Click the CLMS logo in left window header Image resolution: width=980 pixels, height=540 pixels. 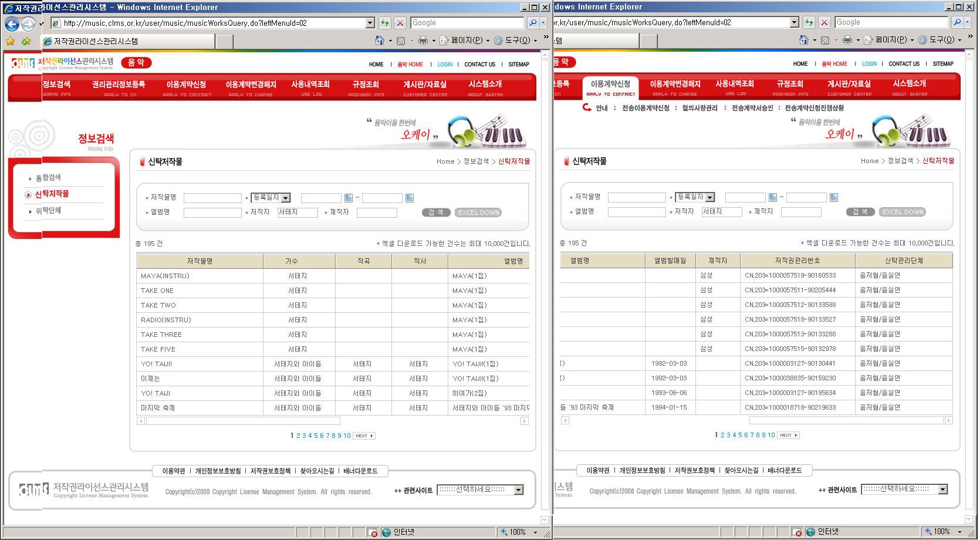coord(62,63)
